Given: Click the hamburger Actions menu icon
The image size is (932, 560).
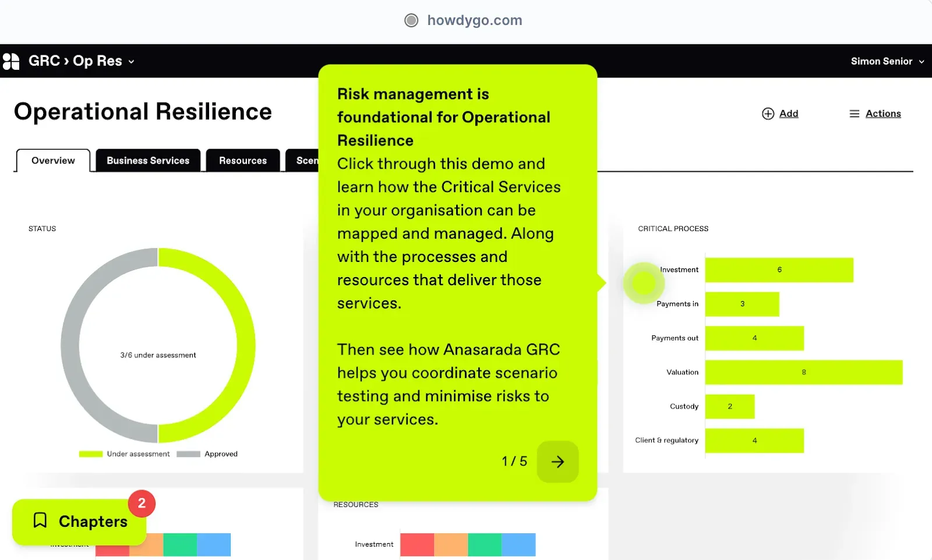Looking at the screenshot, I should [854, 114].
